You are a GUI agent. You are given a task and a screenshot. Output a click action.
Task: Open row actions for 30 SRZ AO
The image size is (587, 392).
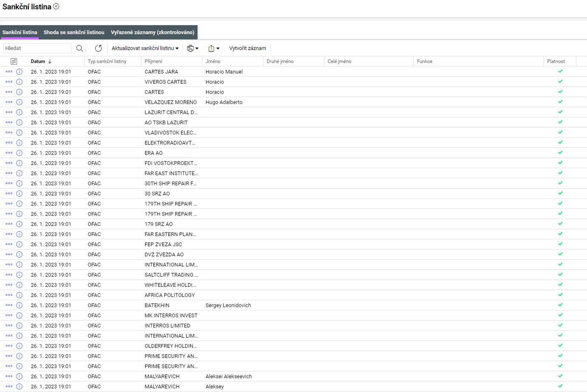[9, 194]
